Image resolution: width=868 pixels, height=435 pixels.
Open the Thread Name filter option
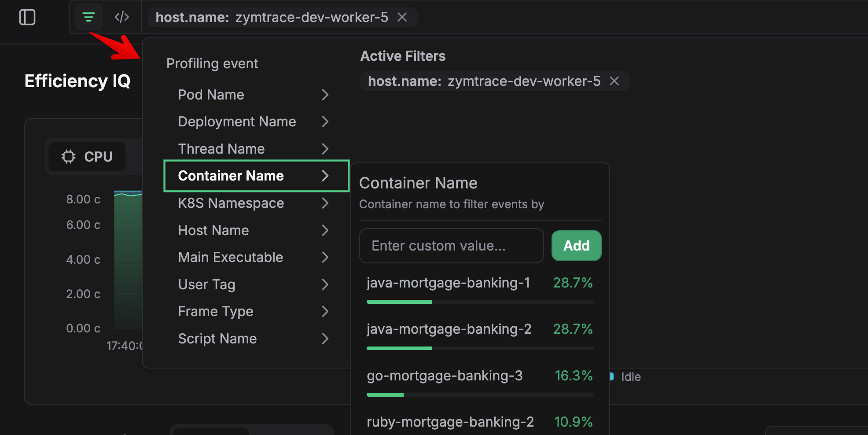click(221, 149)
